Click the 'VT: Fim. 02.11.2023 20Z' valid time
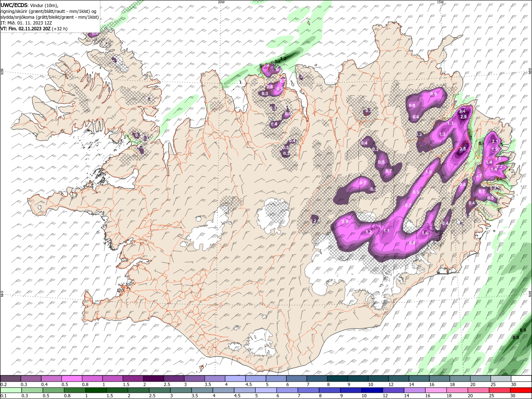532x399 pixels. pyautogui.click(x=25, y=29)
